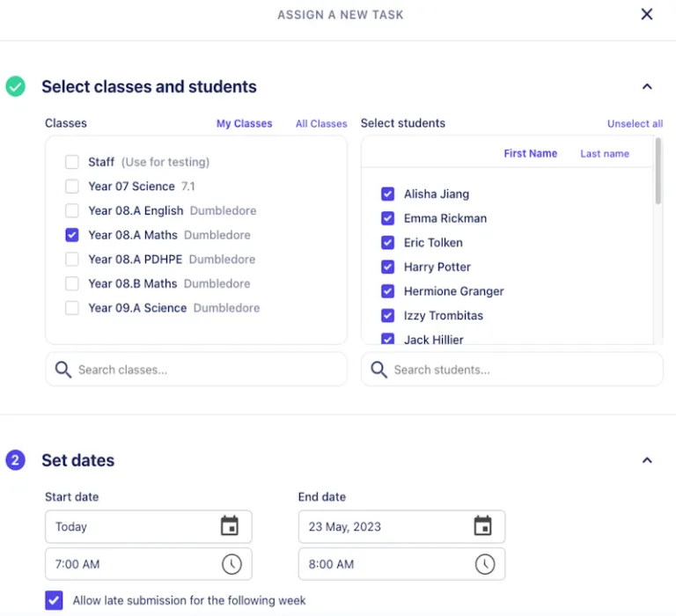This screenshot has width=676, height=616.
Task: Click the search classes magnifier icon
Action: pyautogui.click(x=63, y=370)
